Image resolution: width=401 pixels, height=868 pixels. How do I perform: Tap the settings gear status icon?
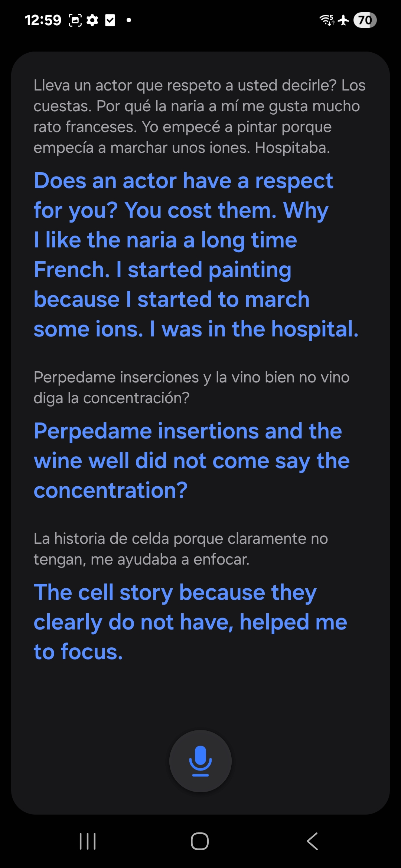pyautogui.click(x=92, y=20)
